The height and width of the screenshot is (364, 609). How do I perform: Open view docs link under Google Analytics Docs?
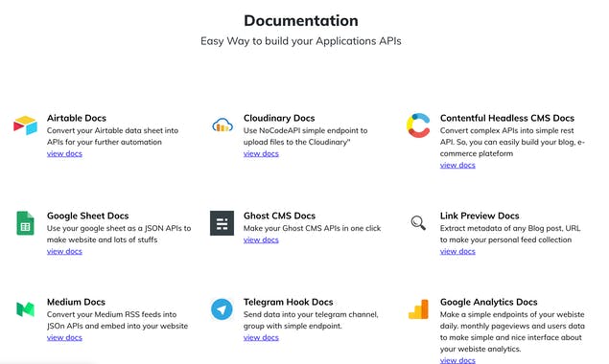tap(457, 360)
